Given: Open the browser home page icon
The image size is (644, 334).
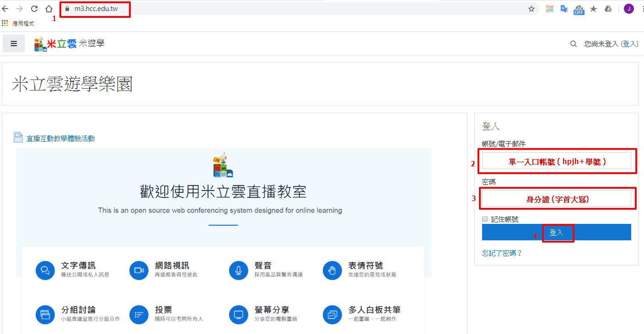Looking at the screenshot, I should [49, 9].
